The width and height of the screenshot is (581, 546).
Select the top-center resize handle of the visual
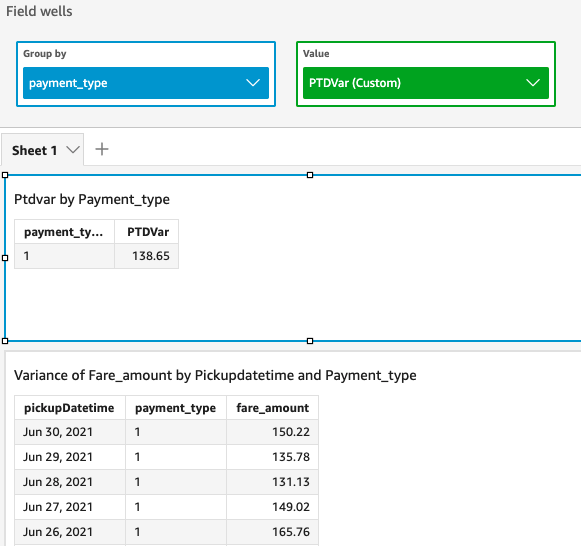(310, 175)
